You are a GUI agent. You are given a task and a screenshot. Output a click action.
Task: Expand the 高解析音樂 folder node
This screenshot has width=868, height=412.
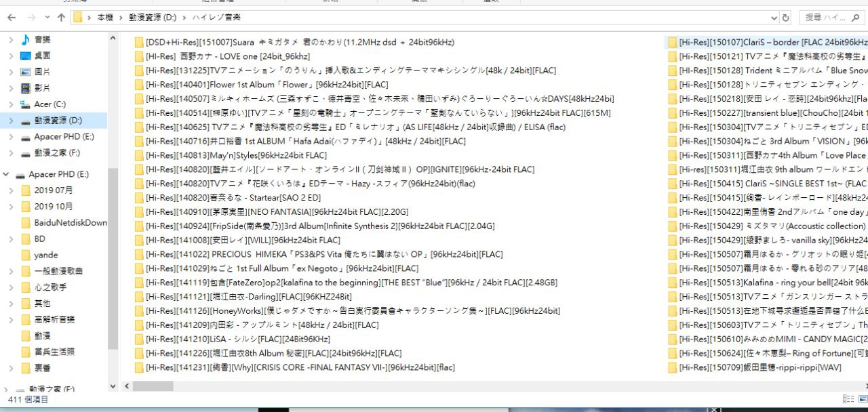click(x=11, y=319)
